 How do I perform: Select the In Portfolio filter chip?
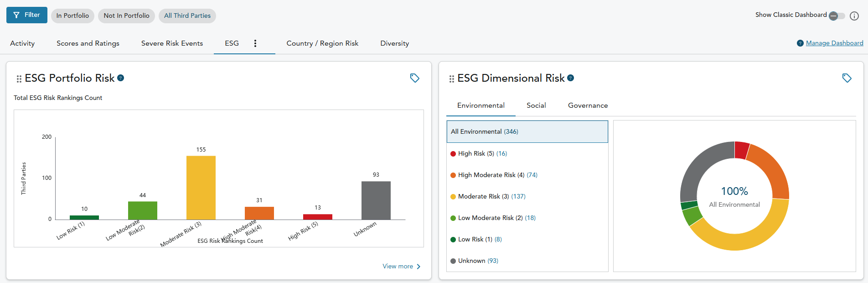72,16
